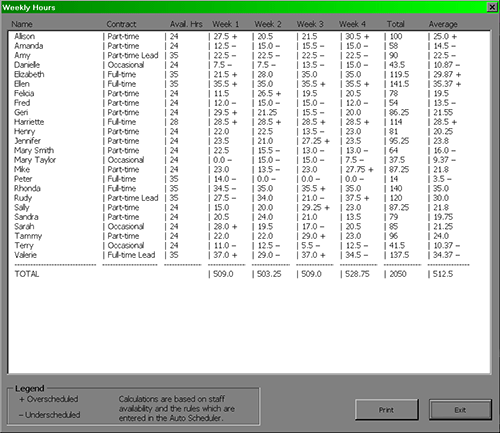500x433 pixels.
Task: Click the Average column header
Action: [x=443, y=24]
